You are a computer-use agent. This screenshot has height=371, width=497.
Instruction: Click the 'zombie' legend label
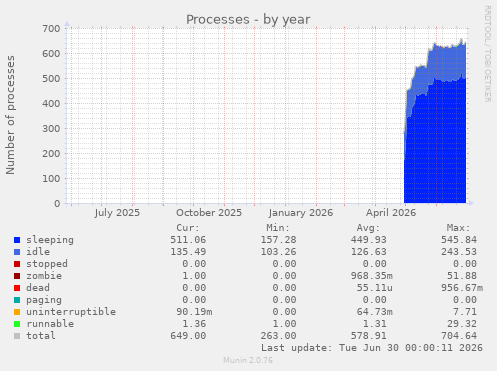44,276
